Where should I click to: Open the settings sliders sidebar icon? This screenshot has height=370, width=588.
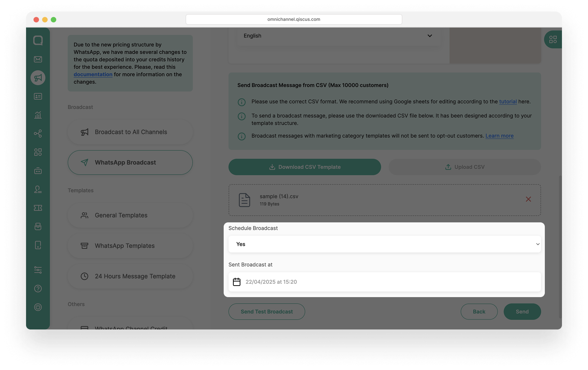click(x=38, y=270)
